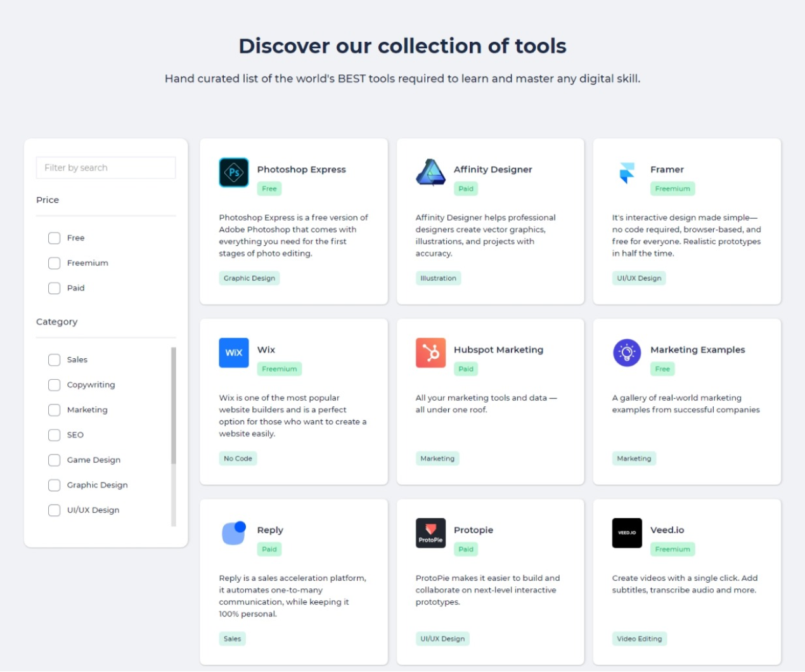Screen dimensions: 805x672
Task: Open the Reply title link
Action: pyautogui.click(x=270, y=530)
